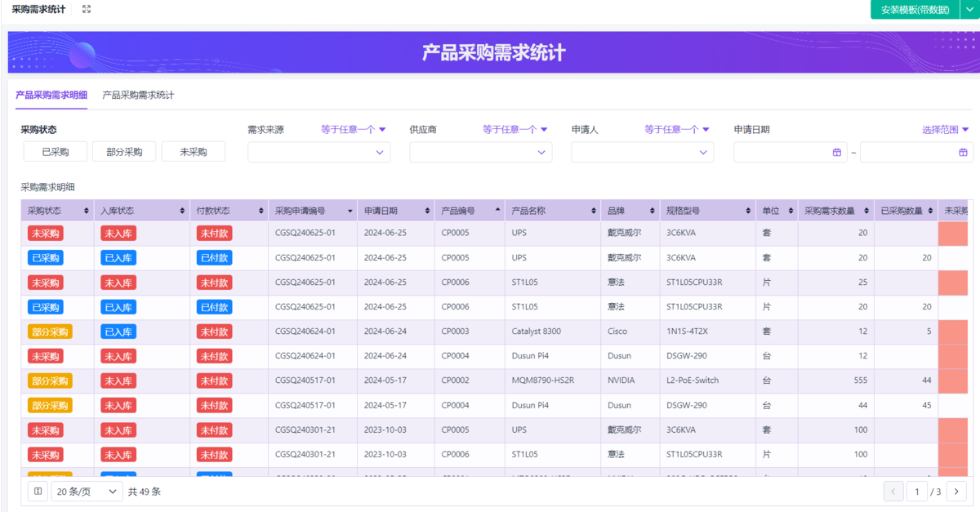Click 安装模板(带数据) button
The image size is (980, 512).
click(x=914, y=10)
